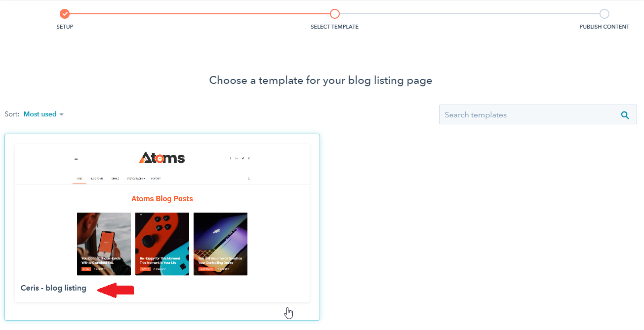
Task: Click the Ceris - blog listing title
Action: 53,288
